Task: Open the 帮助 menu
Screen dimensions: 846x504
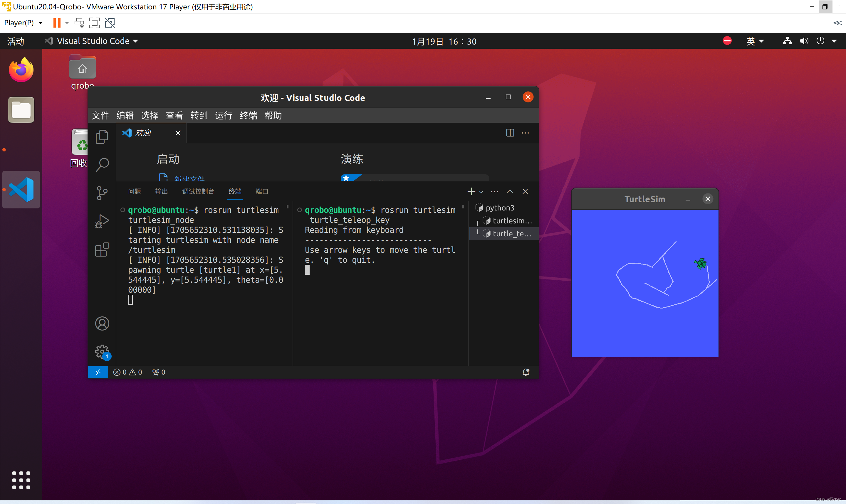Action: click(273, 115)
